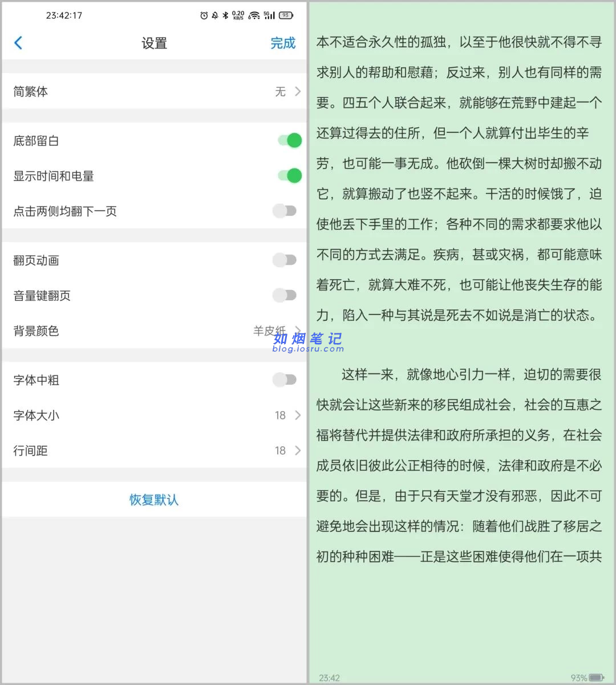
Task: Tap the 无 value in 简繁体 row
Action: point(280,91)
